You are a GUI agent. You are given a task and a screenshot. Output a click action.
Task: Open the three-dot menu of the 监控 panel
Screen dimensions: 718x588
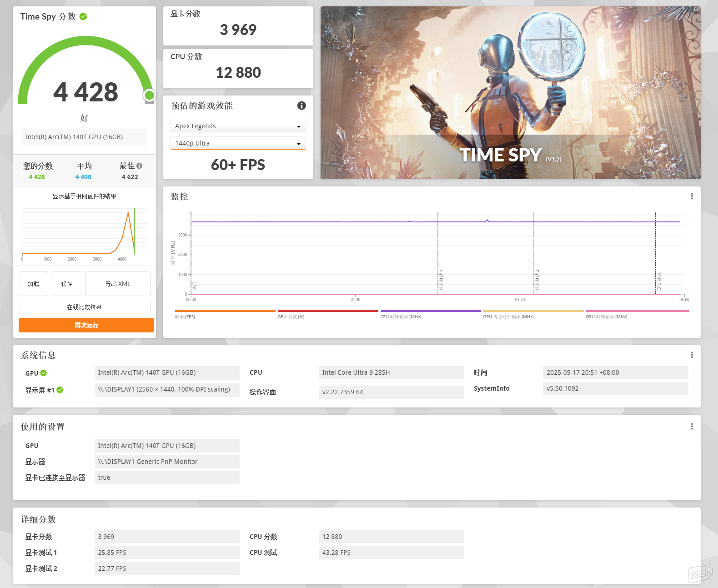click(692, 196)
